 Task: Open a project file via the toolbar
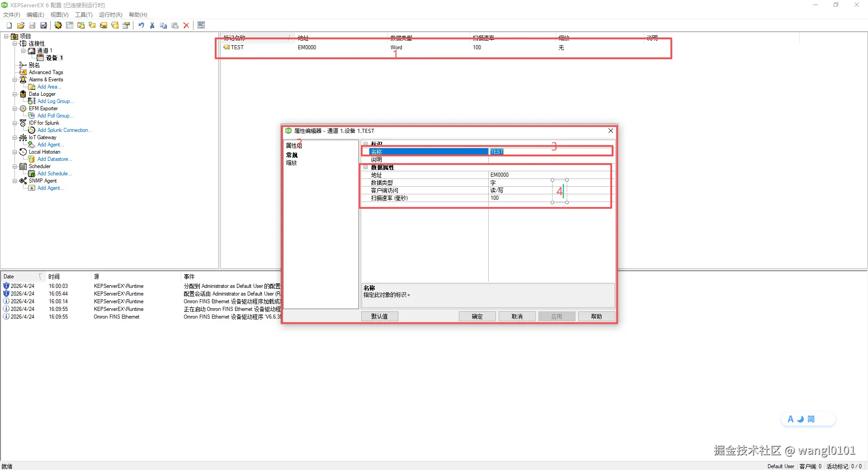[x=21, y=25]
